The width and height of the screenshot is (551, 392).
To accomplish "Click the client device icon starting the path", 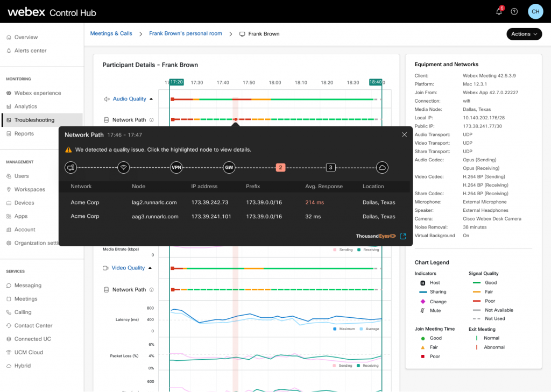I will pos(70,167).
